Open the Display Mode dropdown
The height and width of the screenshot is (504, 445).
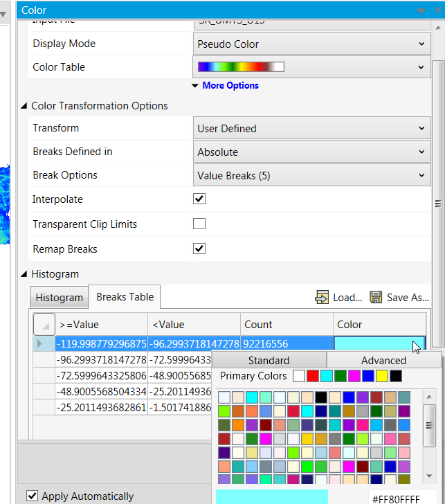point(310,44)
